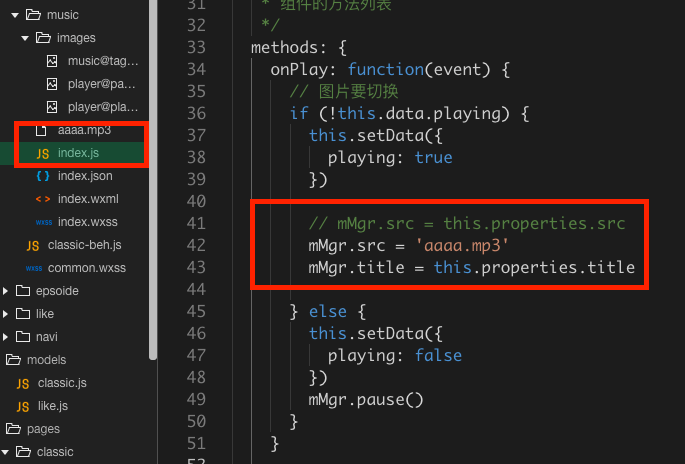Open common.wxss in the file tree

click(x=86, y=268)
